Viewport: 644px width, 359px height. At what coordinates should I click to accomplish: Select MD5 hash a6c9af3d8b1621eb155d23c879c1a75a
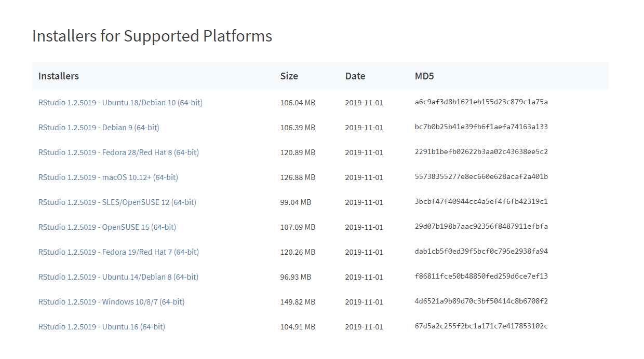coord(481,102)
